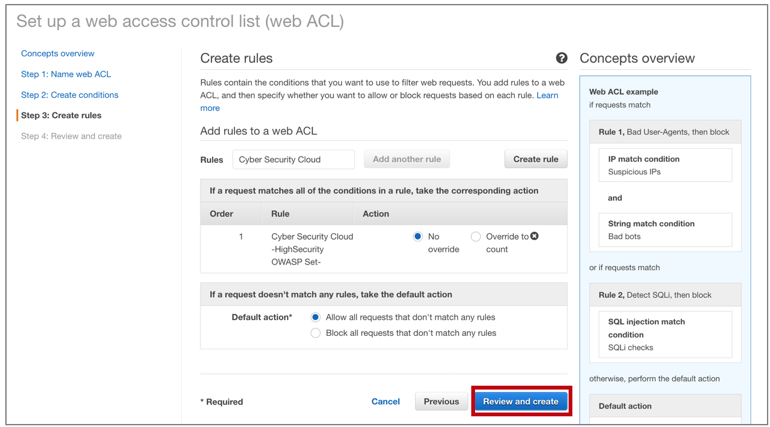Screen dimensions: 770x427
Task: Choose Allow all requests default action
Action: point(316,317)
